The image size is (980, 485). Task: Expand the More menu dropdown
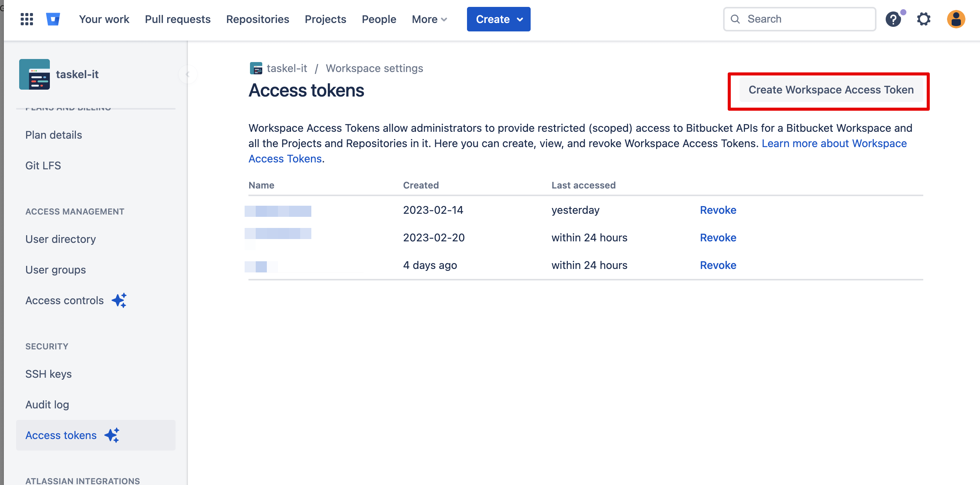pos(429,19)
